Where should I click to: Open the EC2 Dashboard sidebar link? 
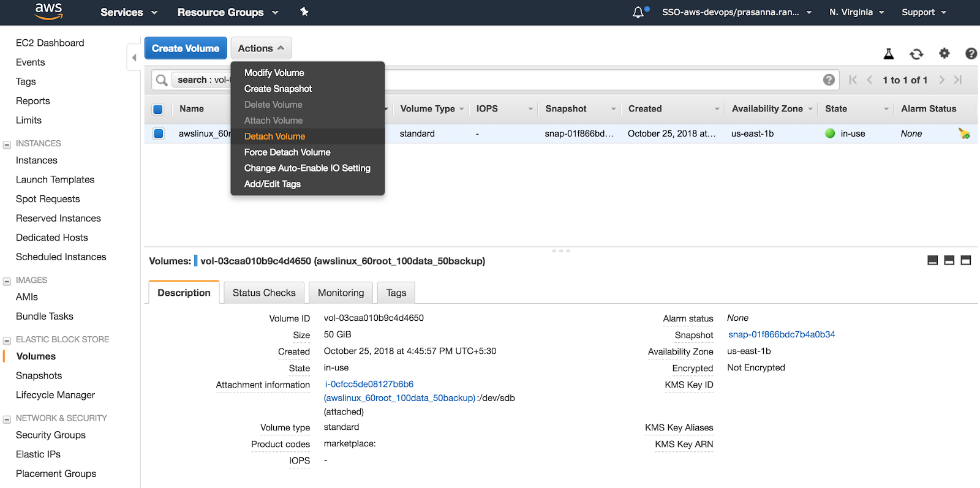(x=50, y=43)
